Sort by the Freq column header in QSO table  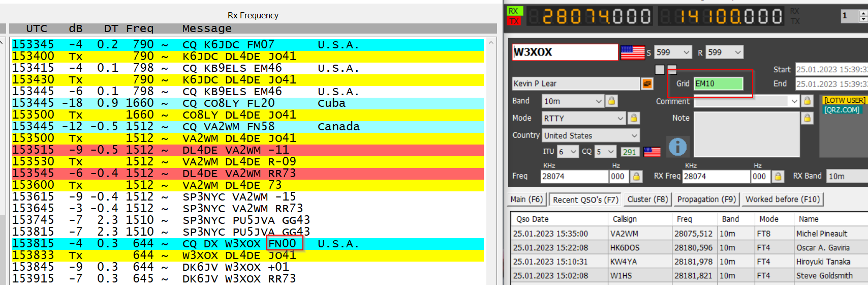tap(695, 219)
